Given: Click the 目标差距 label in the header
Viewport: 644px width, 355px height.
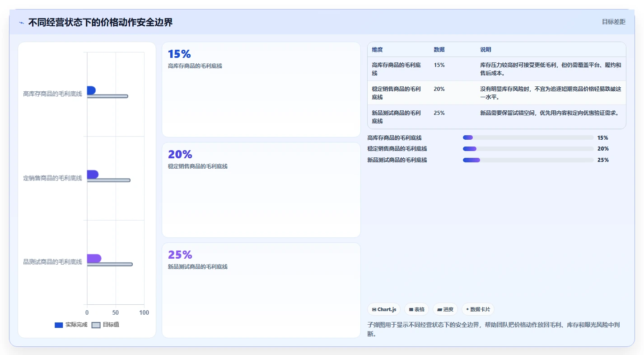Looking at the screenshot, I should (x=614, y=22).
